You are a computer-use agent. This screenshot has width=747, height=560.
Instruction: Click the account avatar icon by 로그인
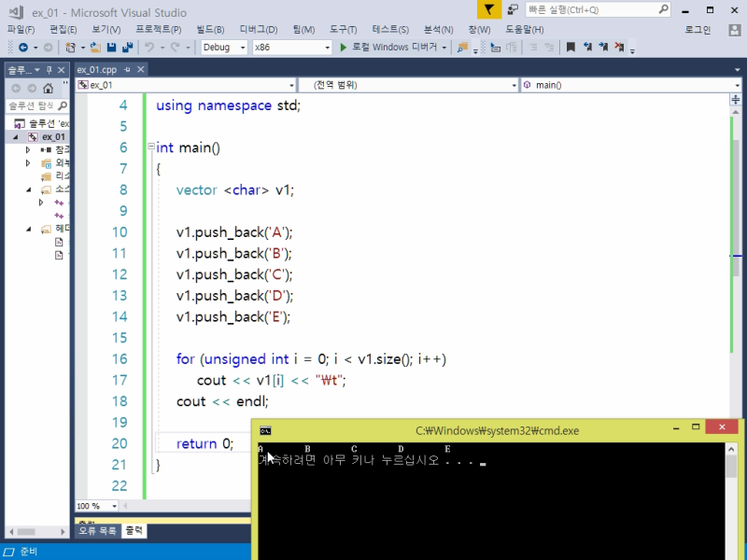click(x=735, y=30)
